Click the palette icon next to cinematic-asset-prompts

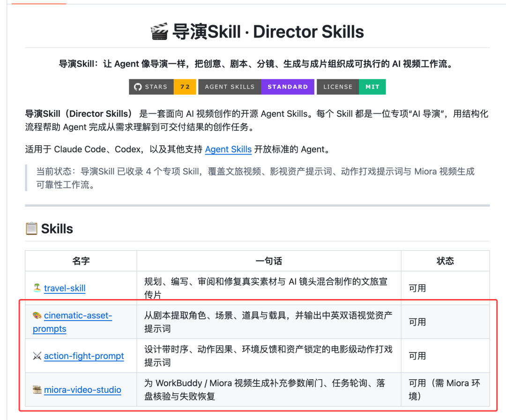tap(37, 315)
